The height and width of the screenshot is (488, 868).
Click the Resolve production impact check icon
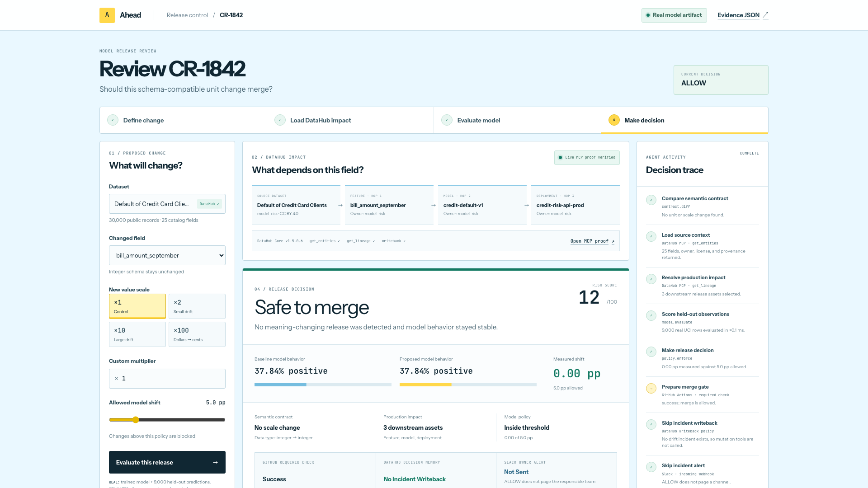pos(651,279)
